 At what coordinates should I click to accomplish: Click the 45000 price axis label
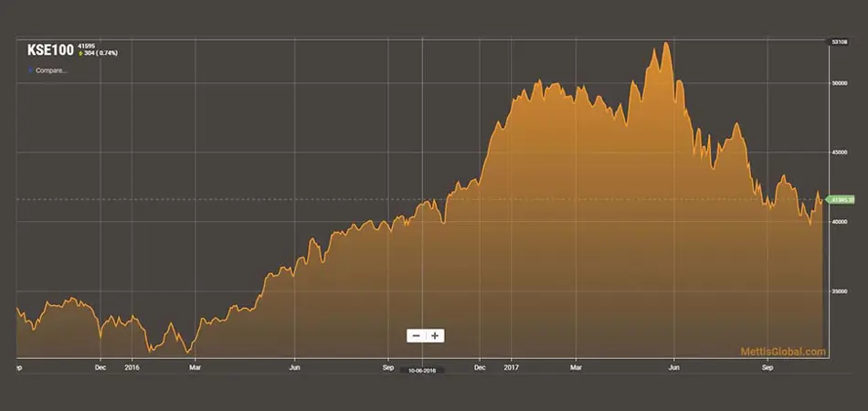click(838, 153)
